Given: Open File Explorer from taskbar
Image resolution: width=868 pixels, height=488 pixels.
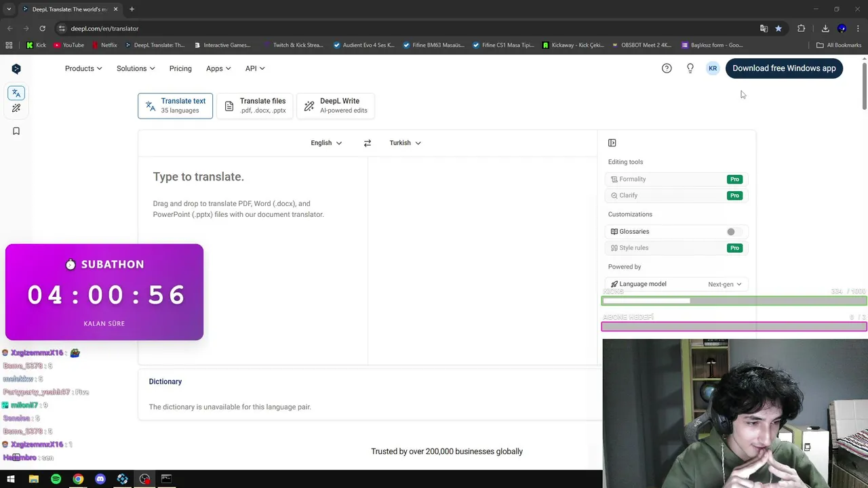Looking at the screenshot, I should [33, 479].
